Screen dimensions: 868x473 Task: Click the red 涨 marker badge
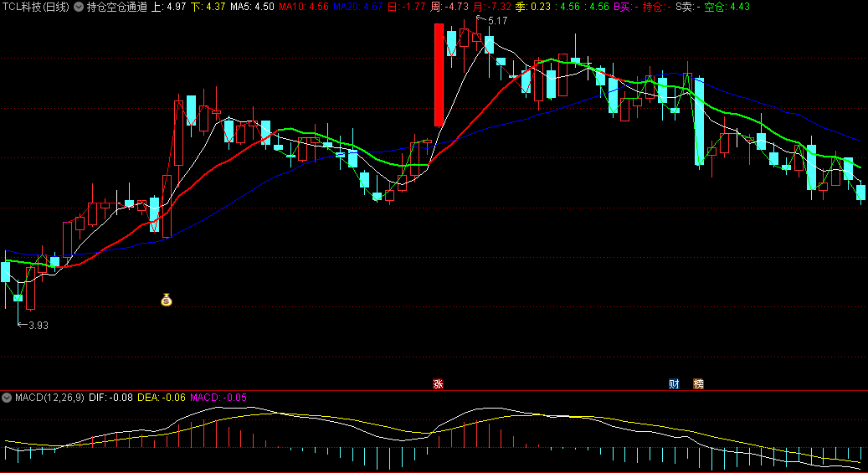click(x=438, y=383)
